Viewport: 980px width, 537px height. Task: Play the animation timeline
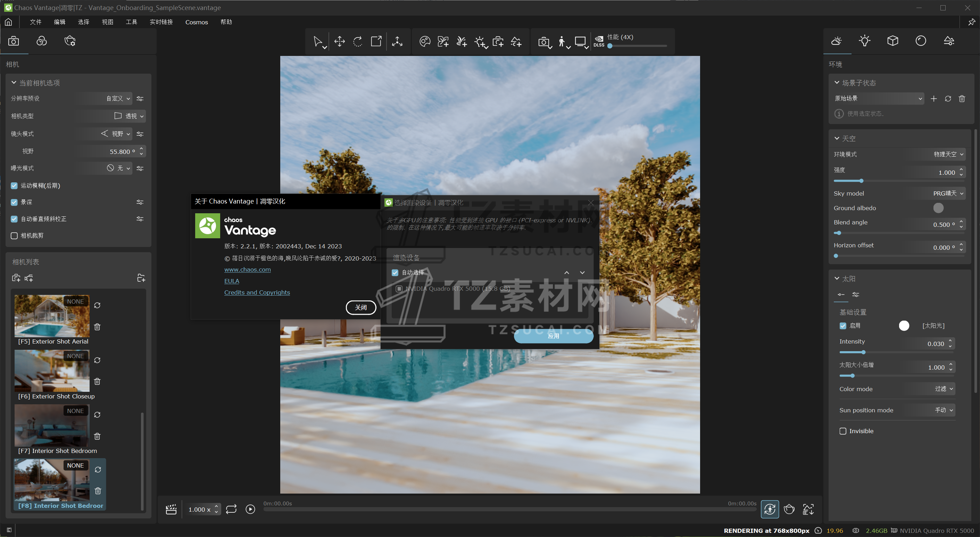(x=250, y=509)
